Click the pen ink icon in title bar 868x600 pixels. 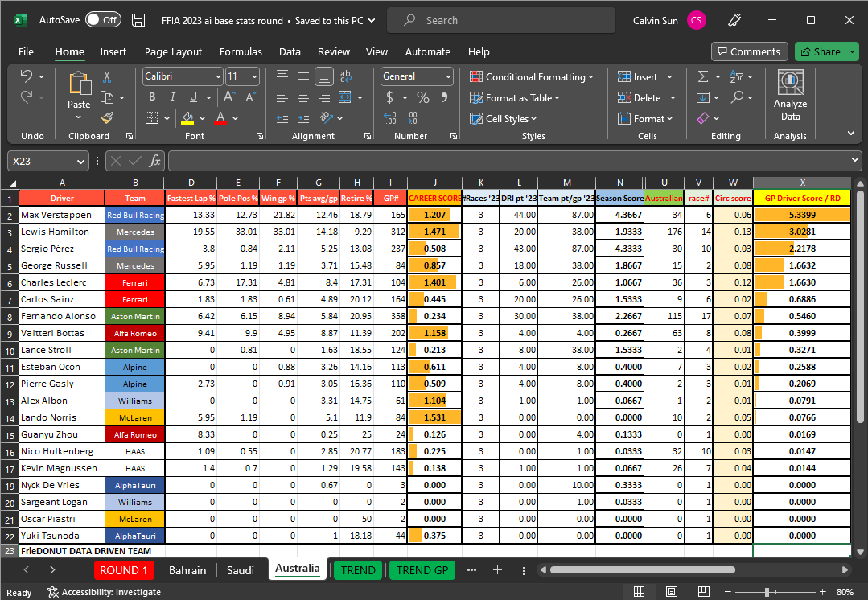pyautogui.click(x=734, y=20)
